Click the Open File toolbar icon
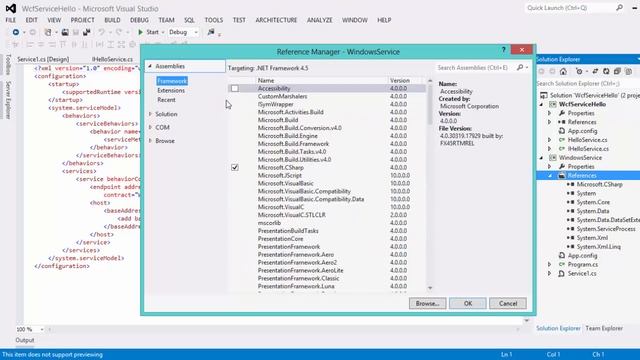Image resolution: width=640 pixels, height=360 pixels. click(65, 32)
